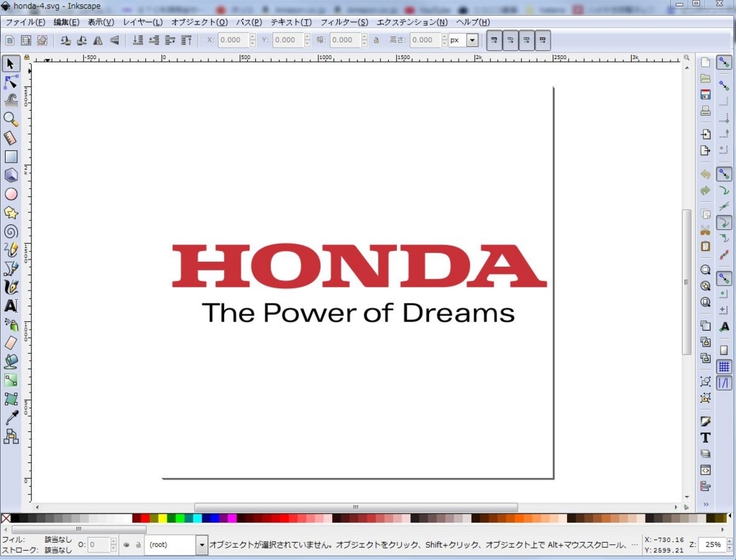Open the エクステンション(N) menu
Screen dimensions: 736x560
(x=412, y=22)
